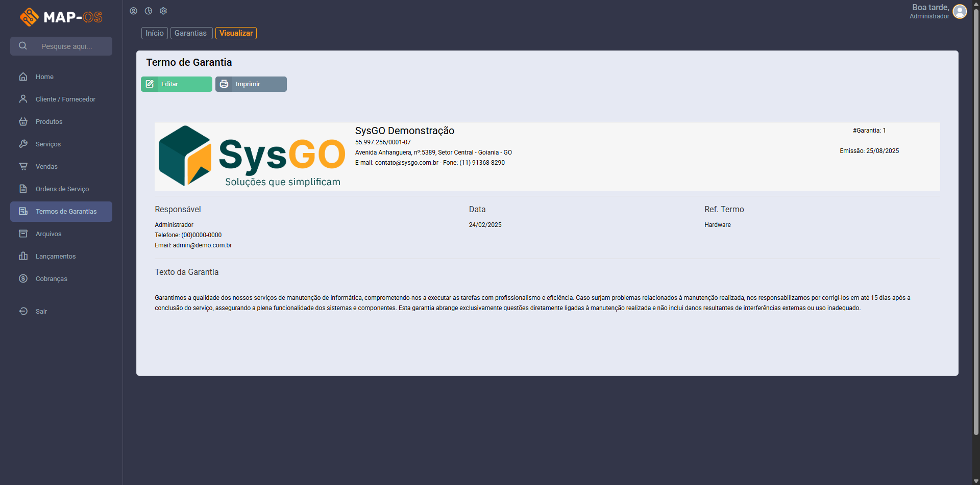Focus the Pesquise aqui search field
The height and width of the screenshot is (485, 980).
tap(61, 46)
